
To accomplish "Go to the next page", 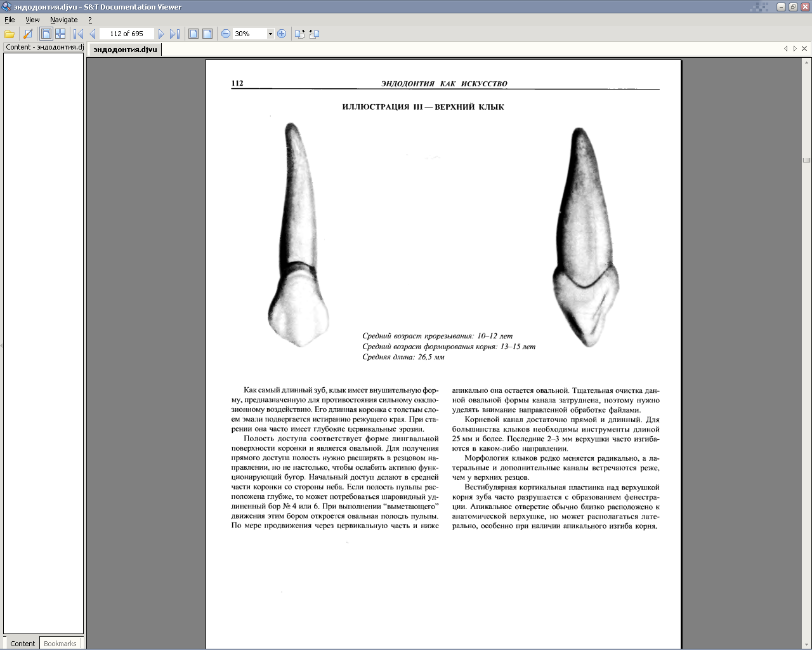I will click(161, 34).
